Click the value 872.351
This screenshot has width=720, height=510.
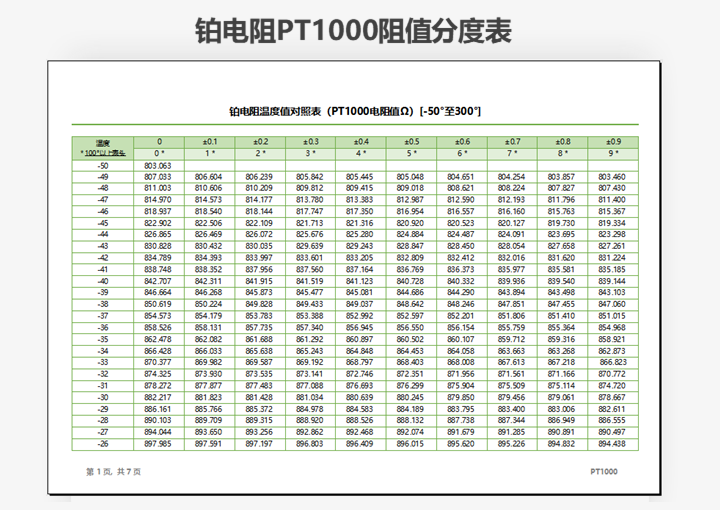[x=410, y=375]
